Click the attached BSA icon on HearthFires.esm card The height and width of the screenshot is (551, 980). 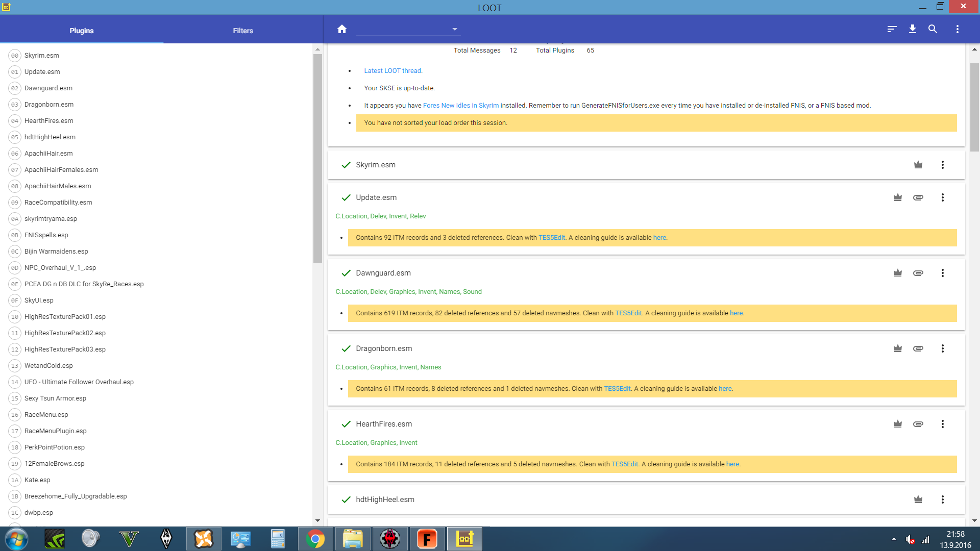[x=918, y=424]
